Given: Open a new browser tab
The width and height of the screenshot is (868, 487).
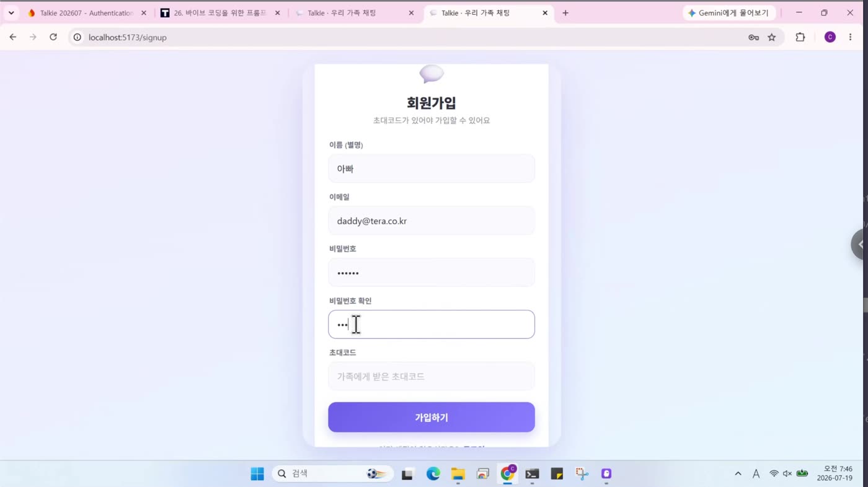Looking at the screenshot, I should [565, 13].
